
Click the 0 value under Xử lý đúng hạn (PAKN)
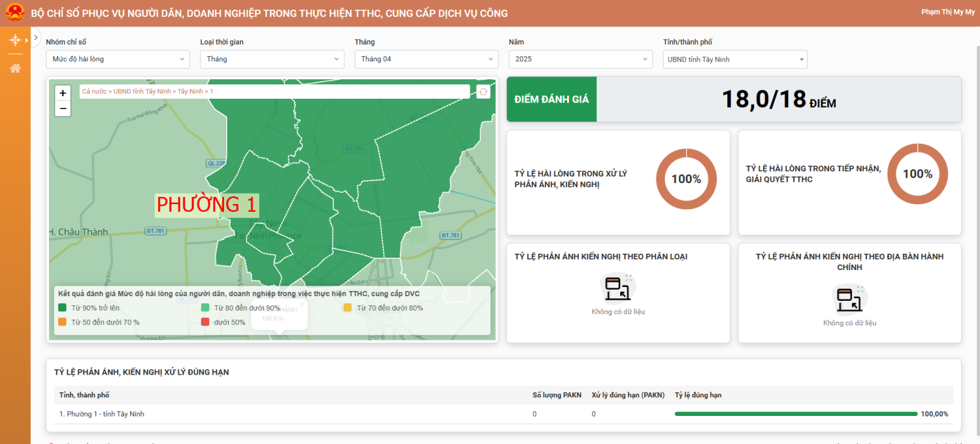594,414
